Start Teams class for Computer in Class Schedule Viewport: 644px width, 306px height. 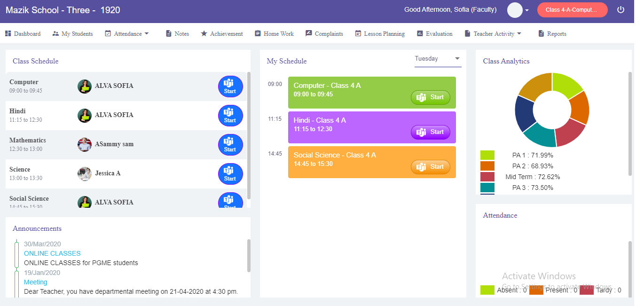230,86
